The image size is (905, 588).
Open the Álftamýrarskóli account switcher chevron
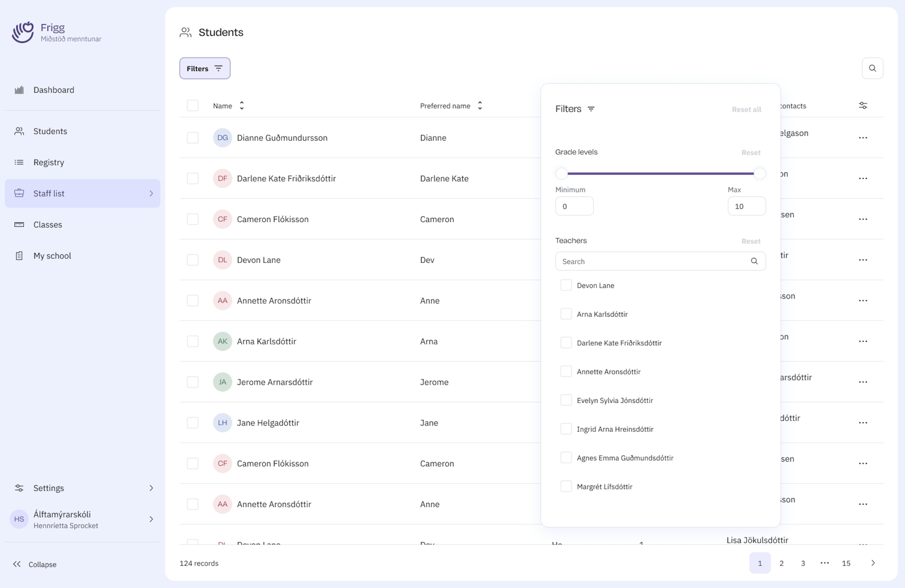coord(151,519)
